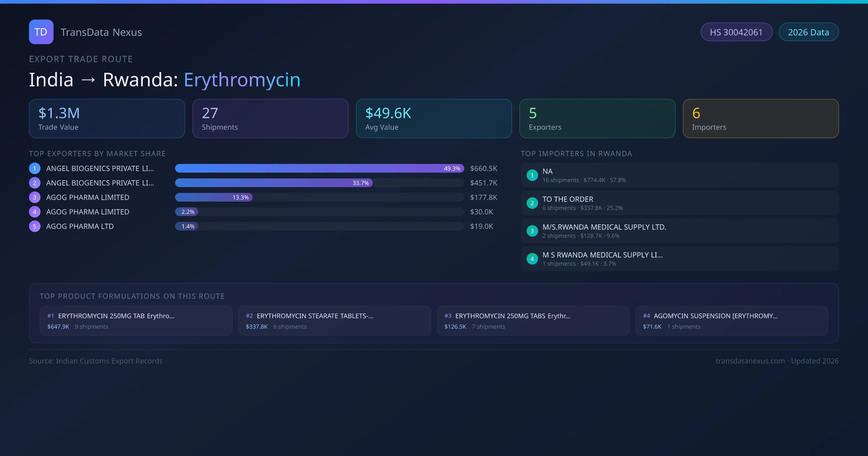Click the TD logo icon
Screen dimensions: 868x456
point(41,32)
